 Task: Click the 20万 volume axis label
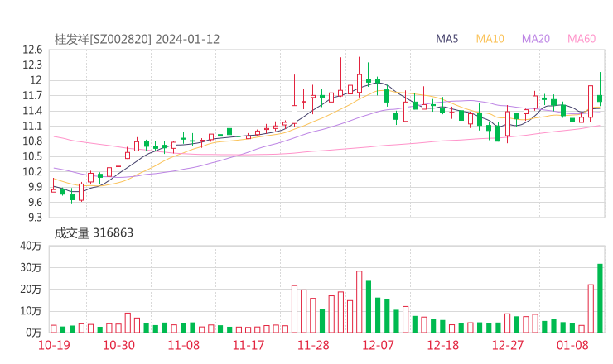tap(31, 290)
